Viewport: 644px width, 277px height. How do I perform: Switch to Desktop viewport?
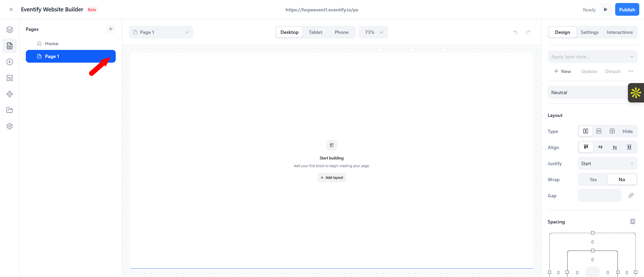pyautogui.click(x=289, y=32)
